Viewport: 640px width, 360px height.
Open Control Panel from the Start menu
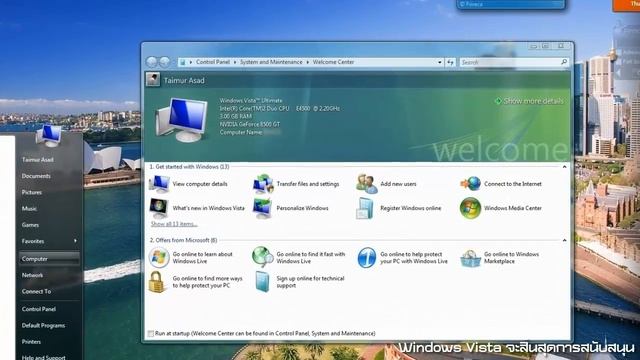point(39,309)
